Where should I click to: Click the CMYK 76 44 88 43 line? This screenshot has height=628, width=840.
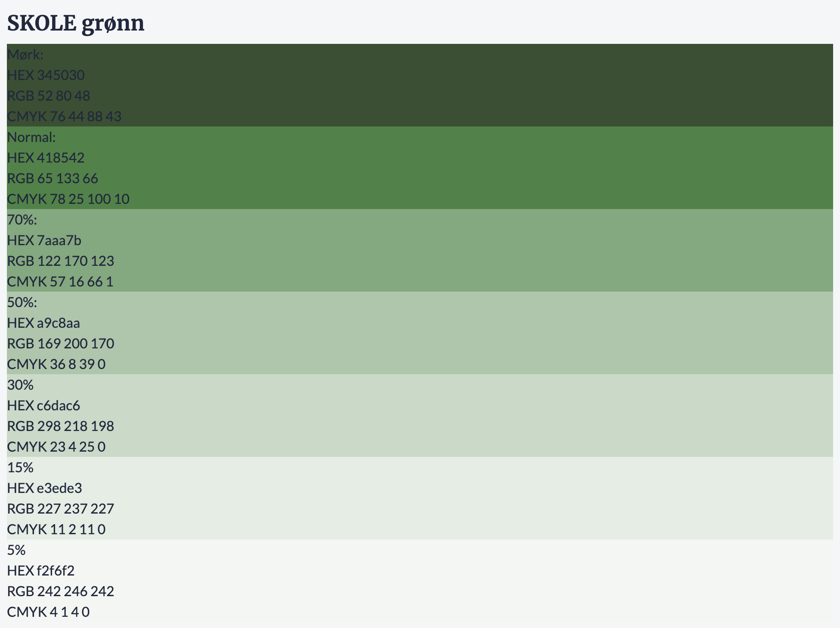[65, 117]
